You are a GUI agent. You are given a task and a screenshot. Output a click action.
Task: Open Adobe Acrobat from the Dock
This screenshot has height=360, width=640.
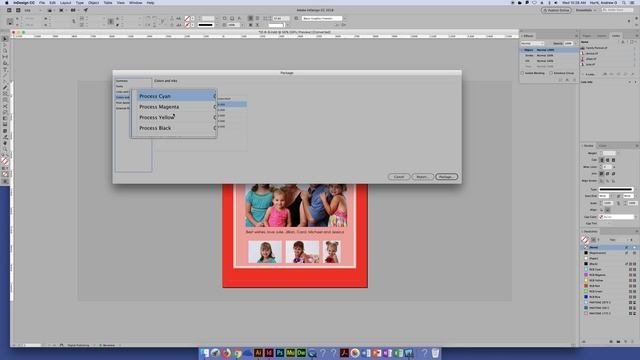[344, 353]
